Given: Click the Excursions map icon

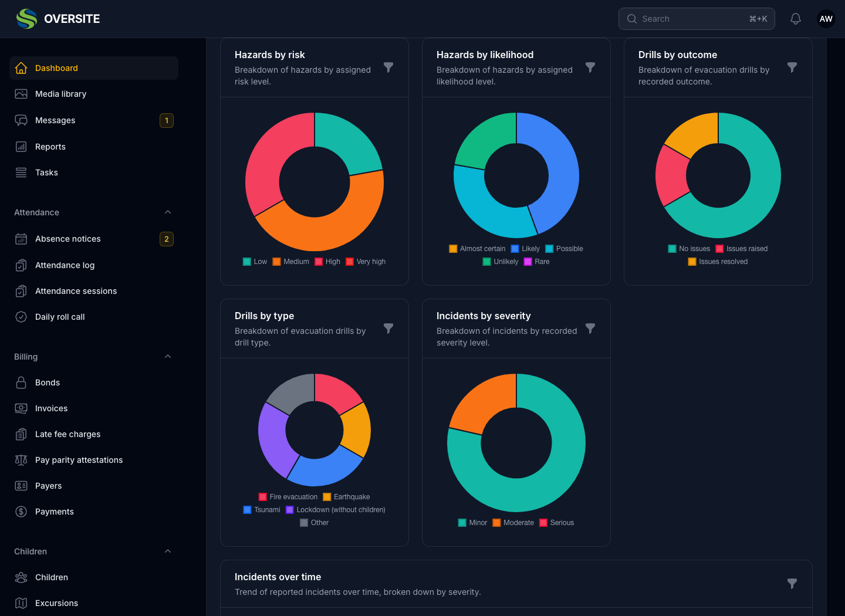Looking at the screenshot, I should tap(21, 603).
